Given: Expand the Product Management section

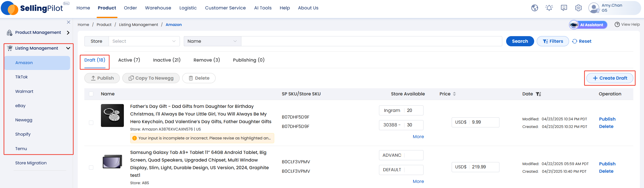Looking at the screenshot, I should tap(68, 33).
